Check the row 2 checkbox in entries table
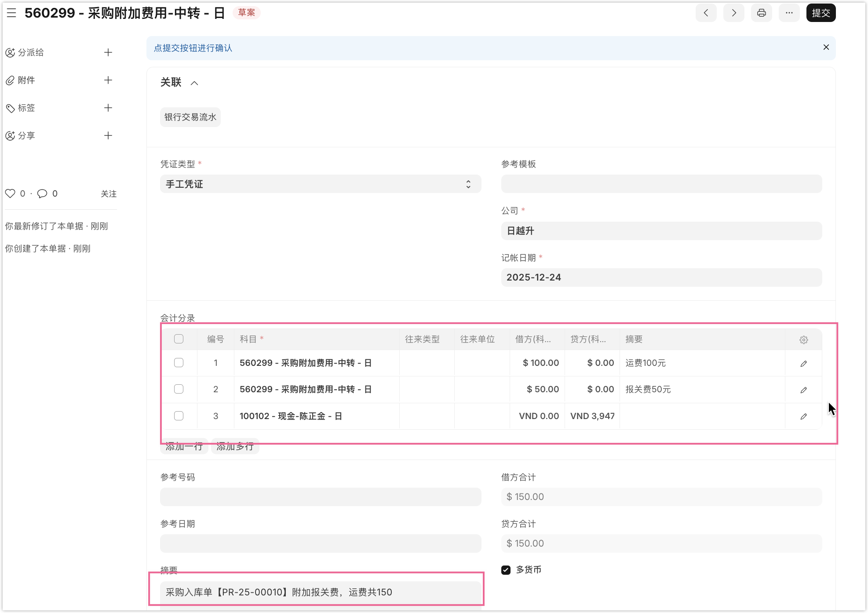 [179, 389]
